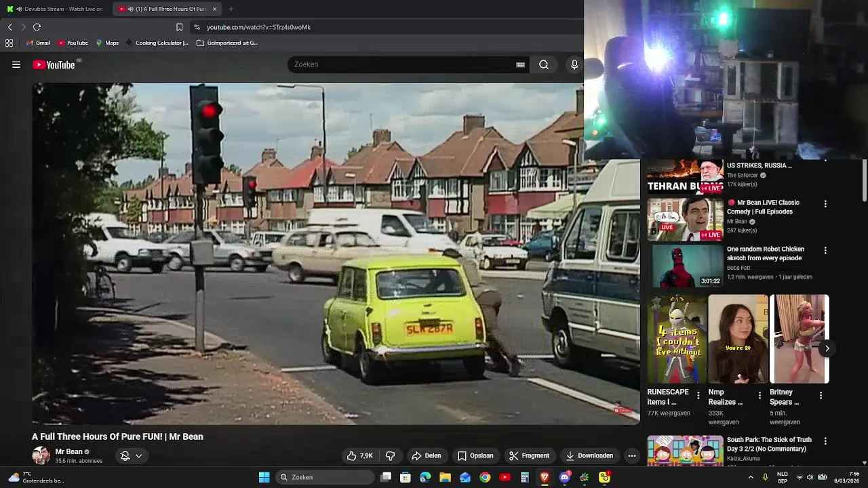Screen dimensions: 868x488
Task: Open Microsoft Edge from the taskbar
Action: [x=425, y=477]
